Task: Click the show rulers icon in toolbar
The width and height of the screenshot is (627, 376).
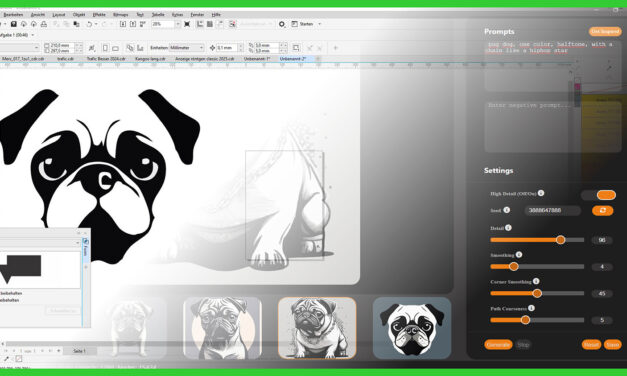Action: [x=200, y=24]
